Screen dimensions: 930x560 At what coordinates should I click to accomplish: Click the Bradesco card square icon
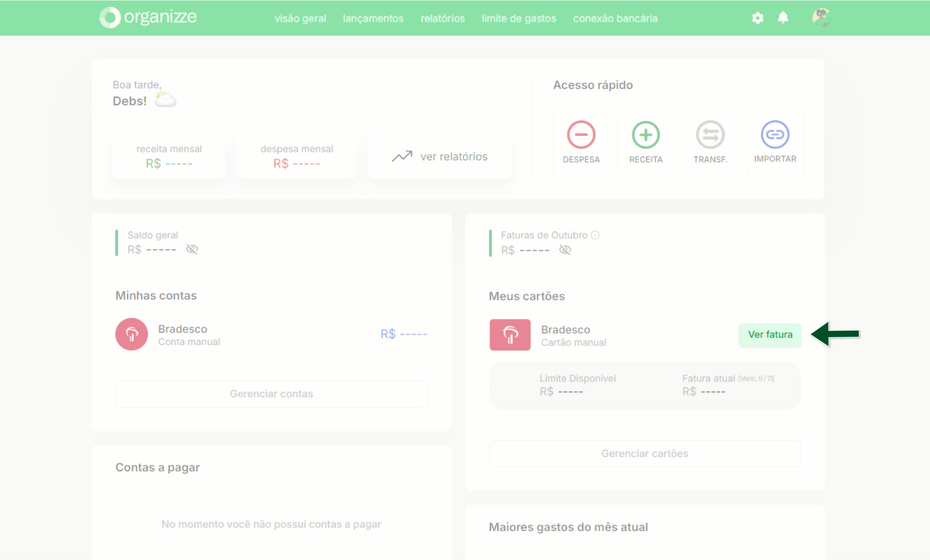pos(510,334)
